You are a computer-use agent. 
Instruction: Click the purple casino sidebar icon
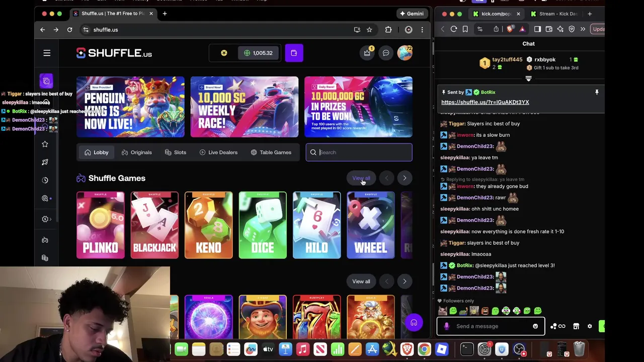click(46, 81)
